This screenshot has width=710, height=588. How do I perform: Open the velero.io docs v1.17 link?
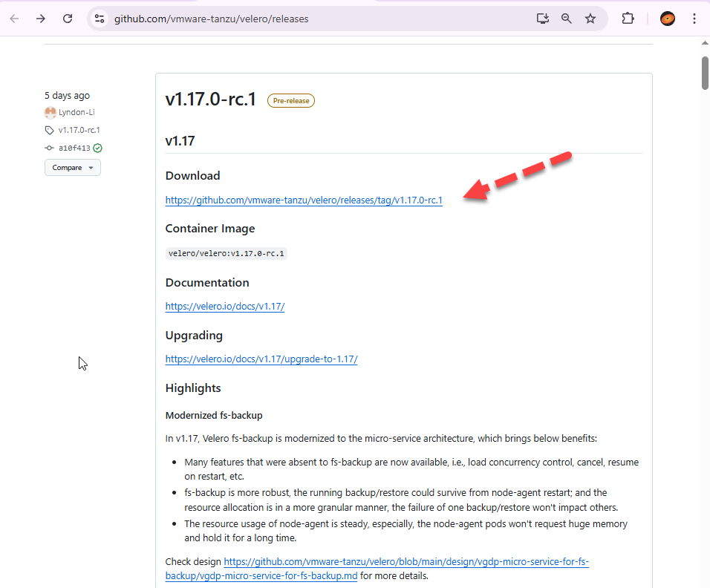coord(224,306)
